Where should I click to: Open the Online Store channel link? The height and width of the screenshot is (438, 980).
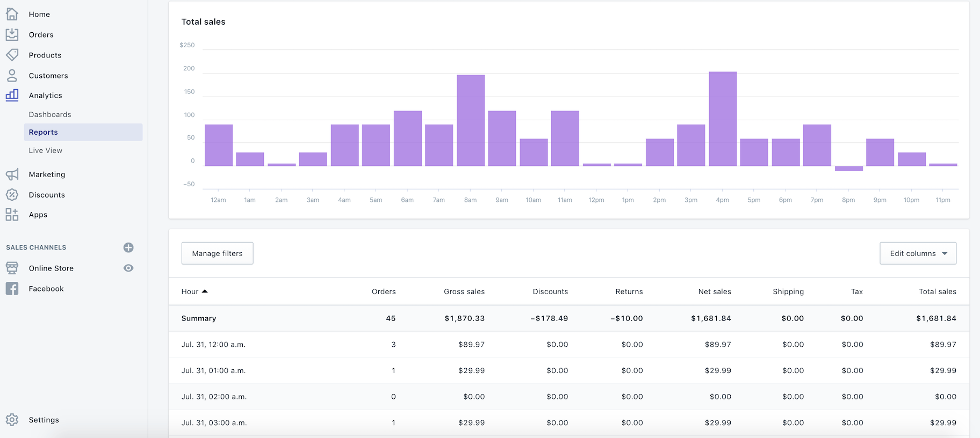coord(51,268)
